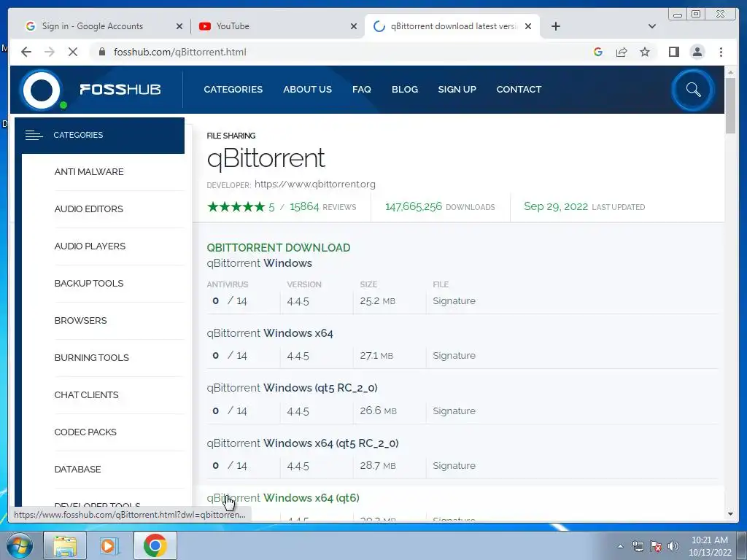This screenshot has height=560, width=747.
Task: Open AUDIO PLAYERS category
Action: (x=90, y=246)
